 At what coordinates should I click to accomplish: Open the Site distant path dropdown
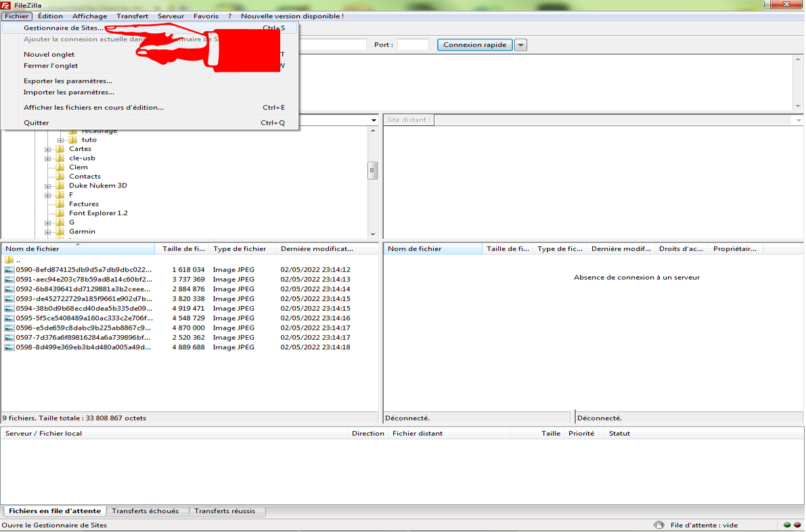point(799,120)
